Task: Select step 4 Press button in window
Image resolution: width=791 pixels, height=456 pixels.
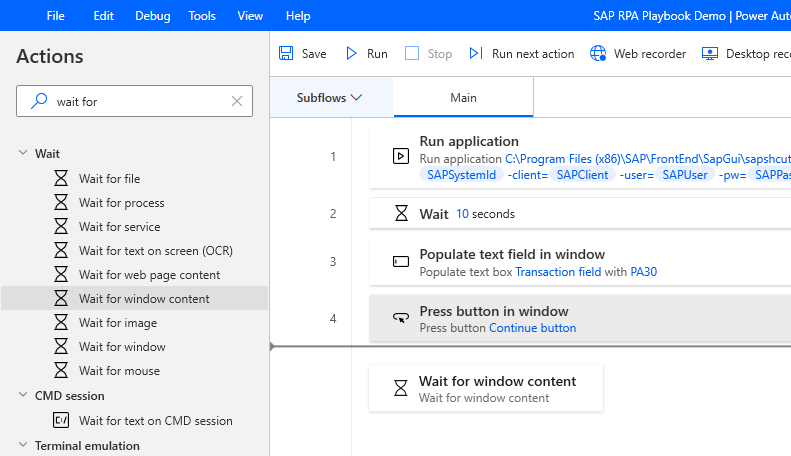Action: click(x=580, y=318)
